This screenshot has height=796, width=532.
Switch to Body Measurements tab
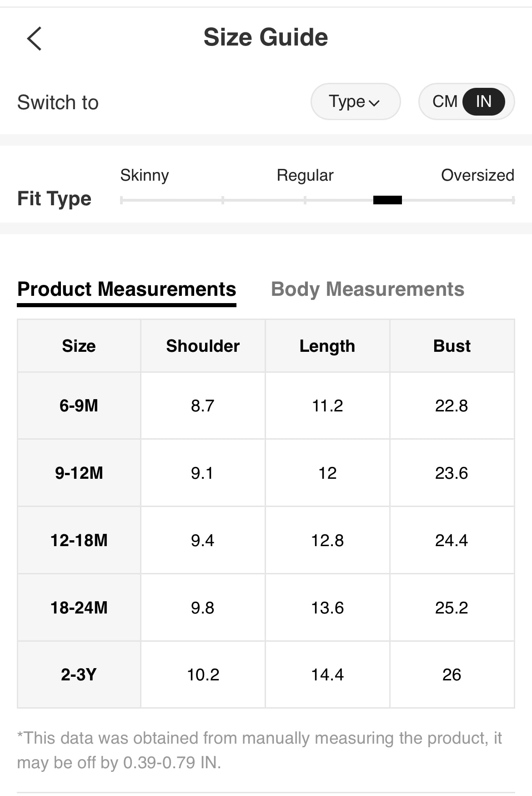(x=367, y=289)
